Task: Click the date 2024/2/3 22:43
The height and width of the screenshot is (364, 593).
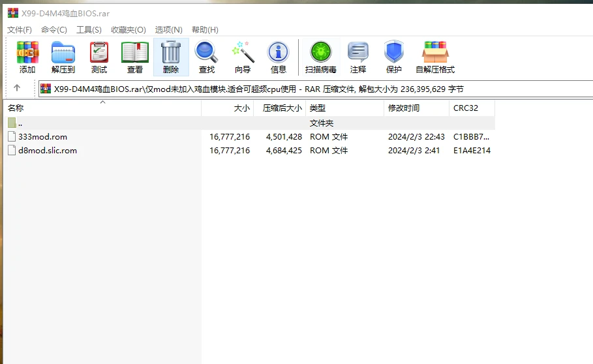Action: tap(416, 137)
